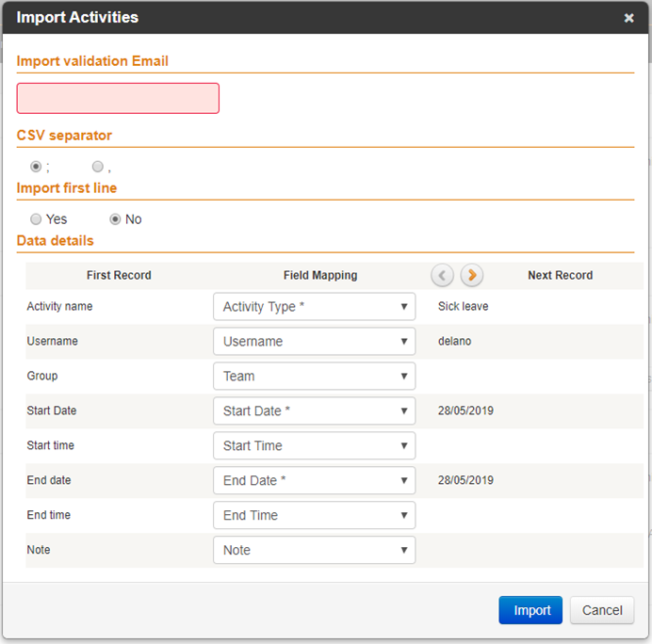
Task: Click the Next Record column header
Action: coord(560,276)
